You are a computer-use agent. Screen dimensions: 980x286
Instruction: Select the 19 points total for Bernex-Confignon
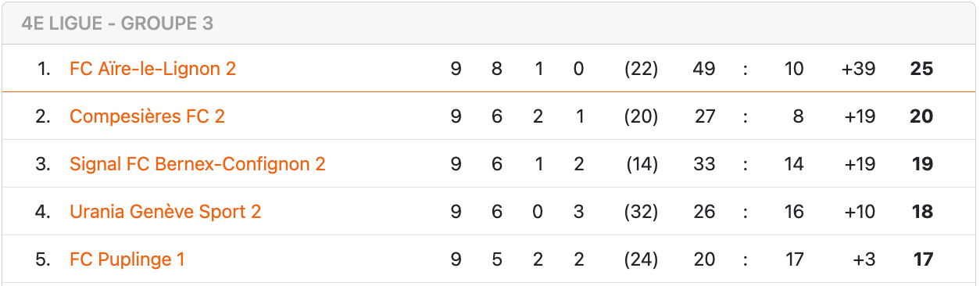923,164
